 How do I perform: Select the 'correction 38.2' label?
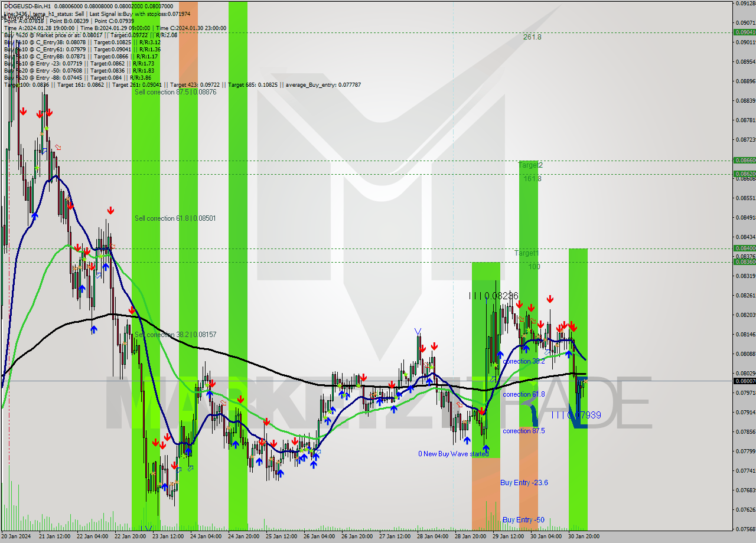tap(524, 361)
